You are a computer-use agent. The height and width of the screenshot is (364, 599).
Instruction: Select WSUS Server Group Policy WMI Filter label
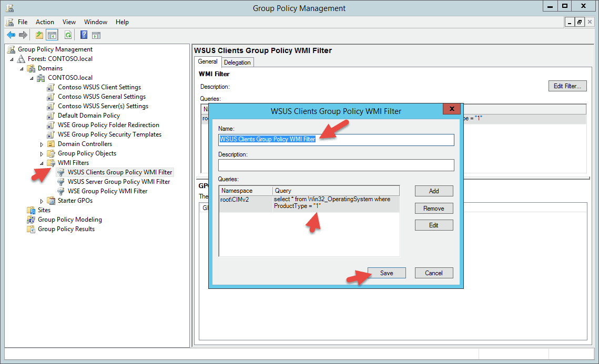[x=119, y=182]
